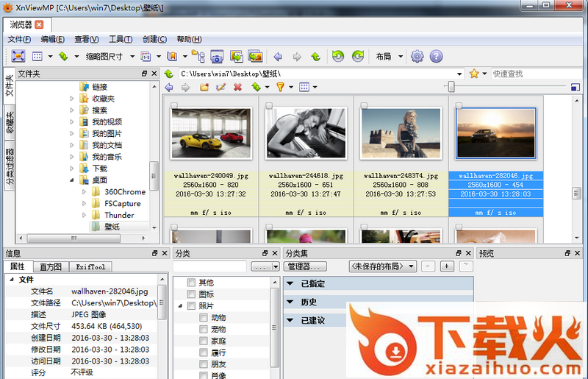588x379 pixels.
Task: Switch to the 直方图 tab
Action: pos(51,266)
